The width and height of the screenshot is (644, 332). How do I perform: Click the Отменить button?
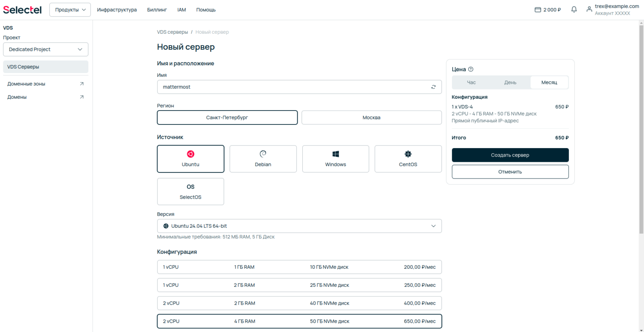click(x=510, y=172)
